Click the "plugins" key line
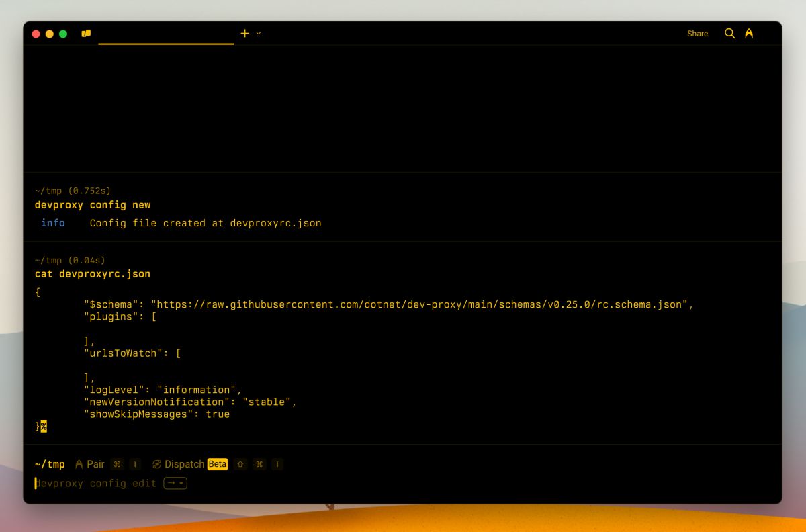Screen dimensions: 806x532 coord(120,317)
